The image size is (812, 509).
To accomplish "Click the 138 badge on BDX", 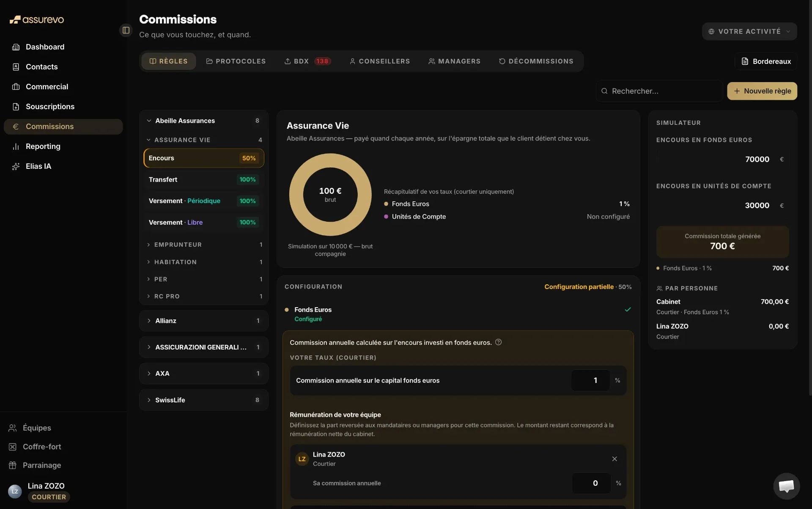I will coord(322,61).
